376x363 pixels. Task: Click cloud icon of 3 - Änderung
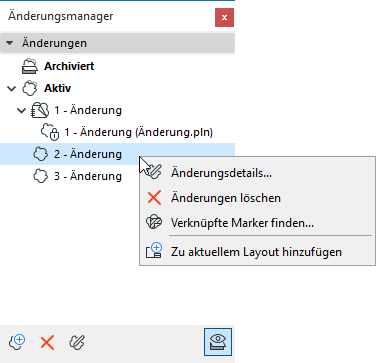pyautogui.click(x=41, y=176)
